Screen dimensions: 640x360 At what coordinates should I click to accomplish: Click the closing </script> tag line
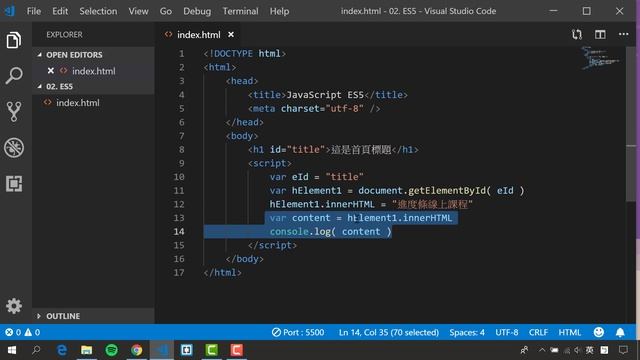272,245
